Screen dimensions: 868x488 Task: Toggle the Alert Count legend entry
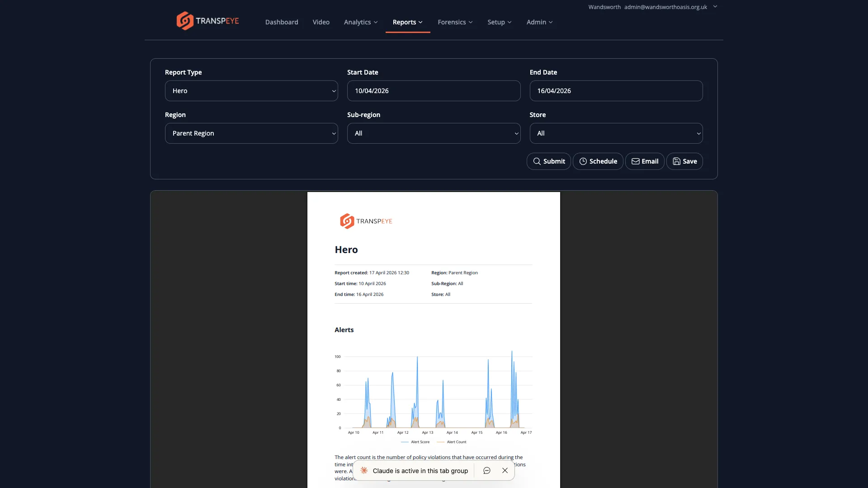click(452, 442)
